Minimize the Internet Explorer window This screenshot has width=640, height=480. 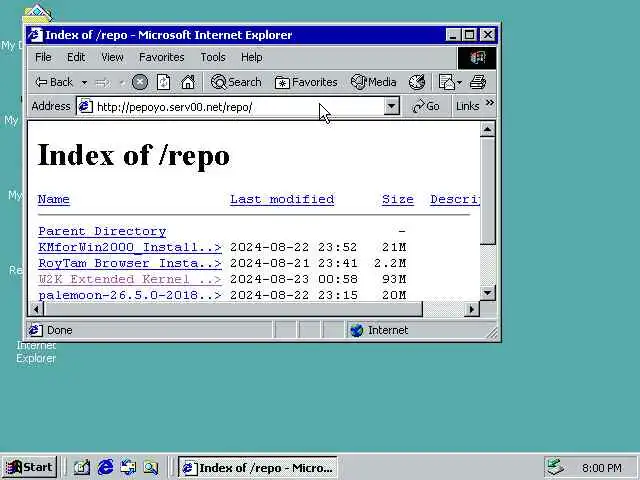tap(452, 35)
